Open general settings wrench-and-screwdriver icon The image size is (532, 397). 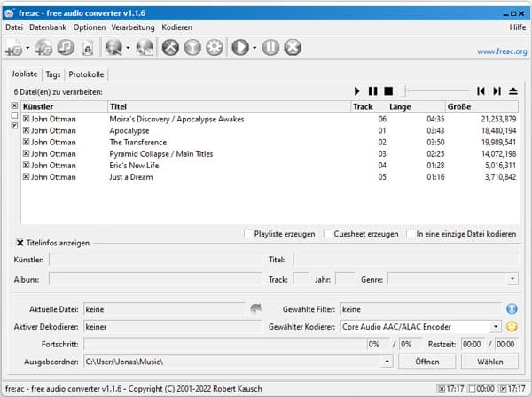point(170,47)
